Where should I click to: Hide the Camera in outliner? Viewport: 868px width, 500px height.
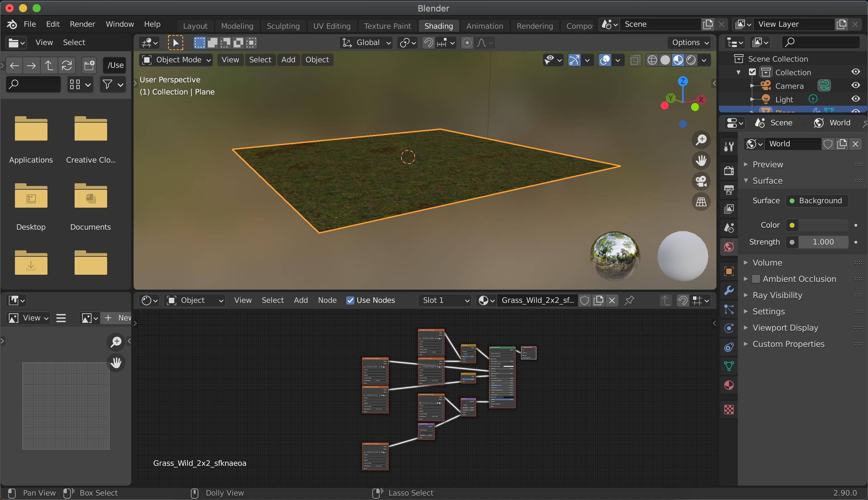pyautogui.click(x=856, y=85)
